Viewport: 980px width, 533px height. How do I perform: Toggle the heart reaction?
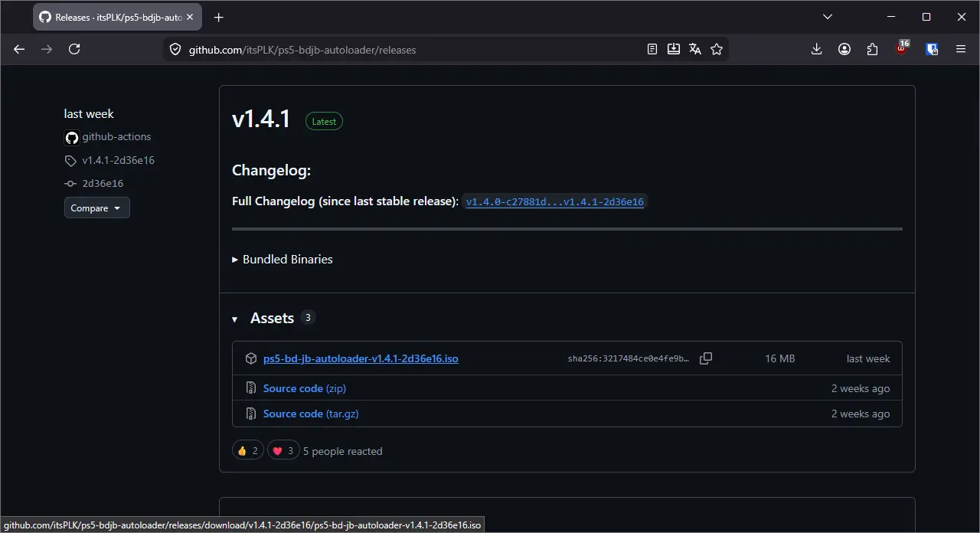pyautogui.click(x=283, y=451)
